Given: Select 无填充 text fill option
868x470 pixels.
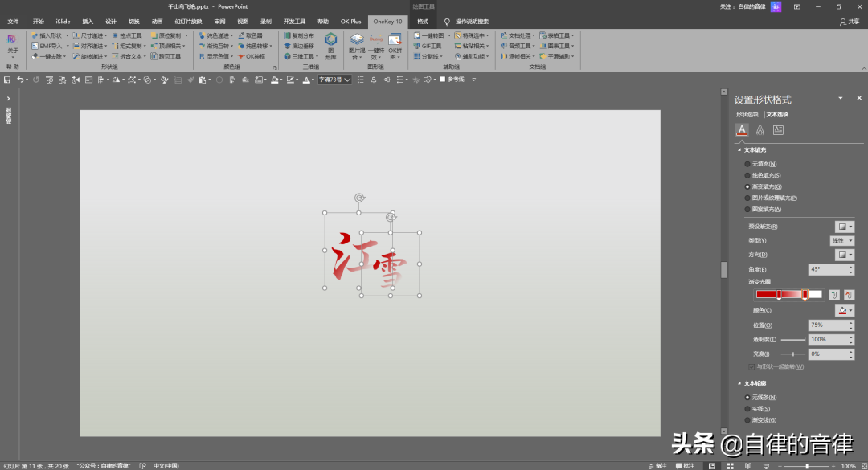Looking at the screenshot, I should click(x=747, y=164).
